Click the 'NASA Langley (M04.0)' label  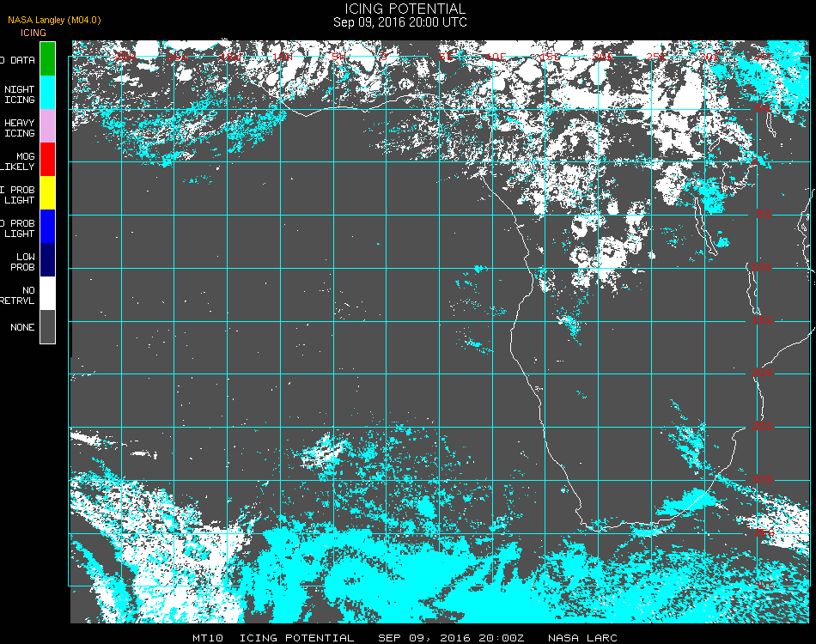click(x=54, y=20)
